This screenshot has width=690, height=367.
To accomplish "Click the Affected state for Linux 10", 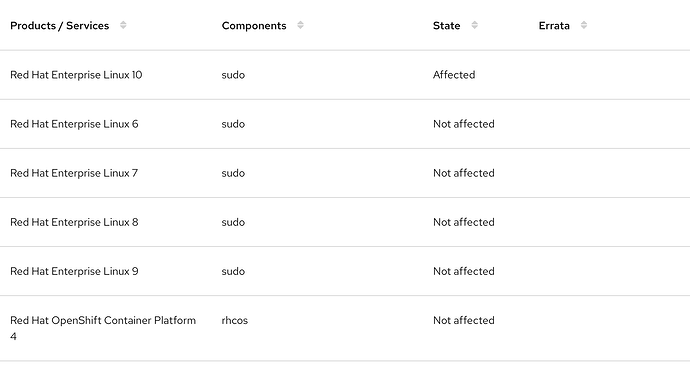I will 454,75.
